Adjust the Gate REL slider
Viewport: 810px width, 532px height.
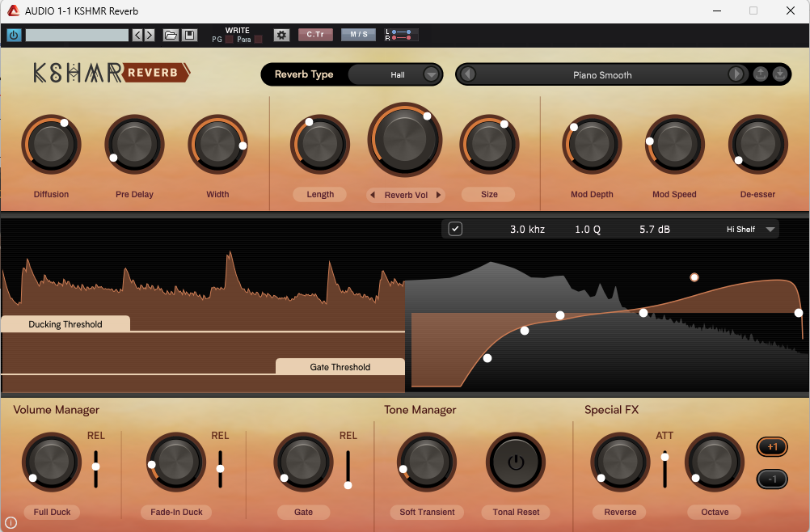(x=348, y=485)
